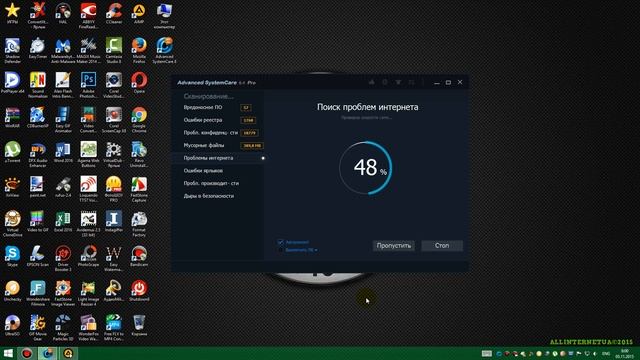Open Format Factory desktop icon
640x360 pixels.
coord(139,224)
